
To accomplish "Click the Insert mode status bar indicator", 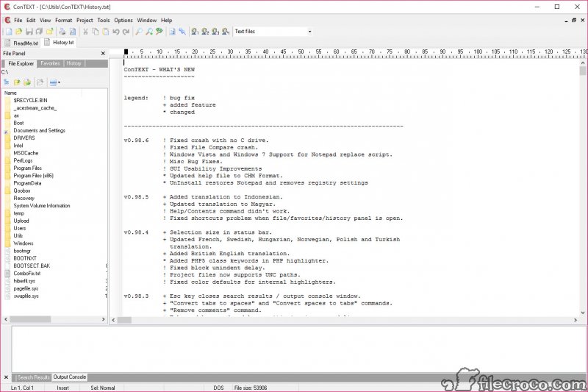I will coord(62,388).
